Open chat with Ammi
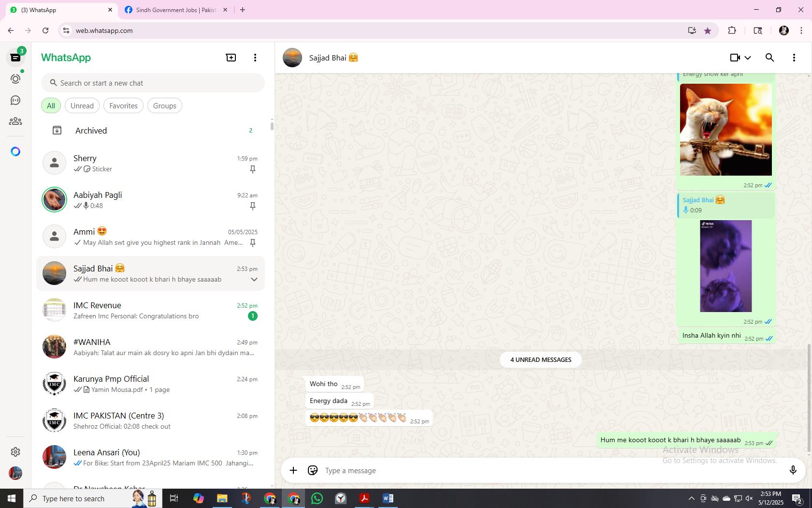The width and height of the screenshot is (812, 508). 151,237
